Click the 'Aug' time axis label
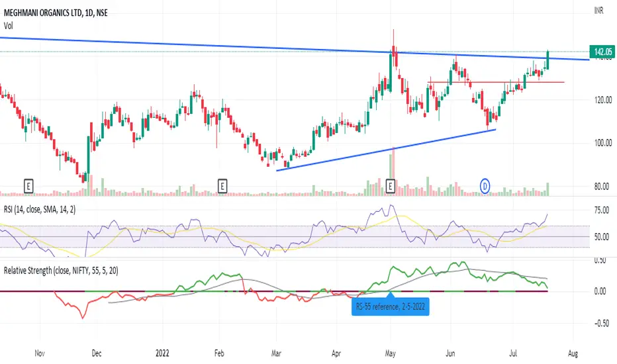The height and width of the screenshot is (364, 617). click(x=573, y=353)
